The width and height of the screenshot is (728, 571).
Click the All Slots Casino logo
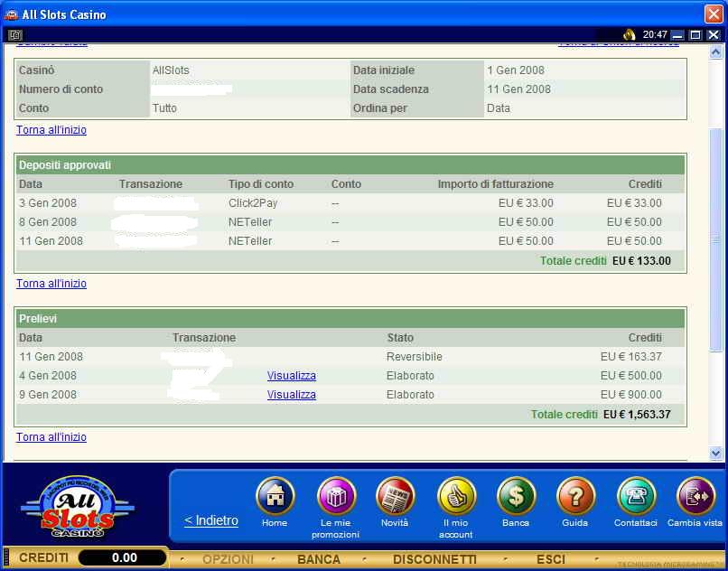coord(77,508)
